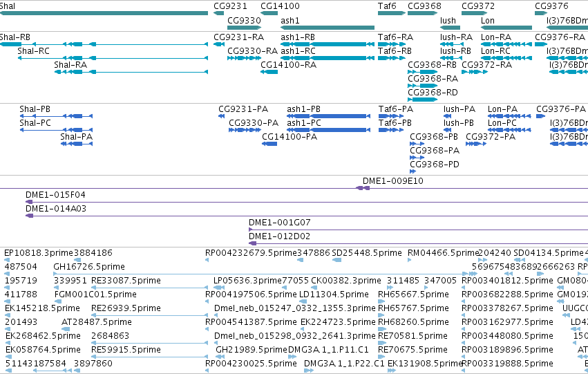Click protein CG9330-PA label

pos(254,123)
